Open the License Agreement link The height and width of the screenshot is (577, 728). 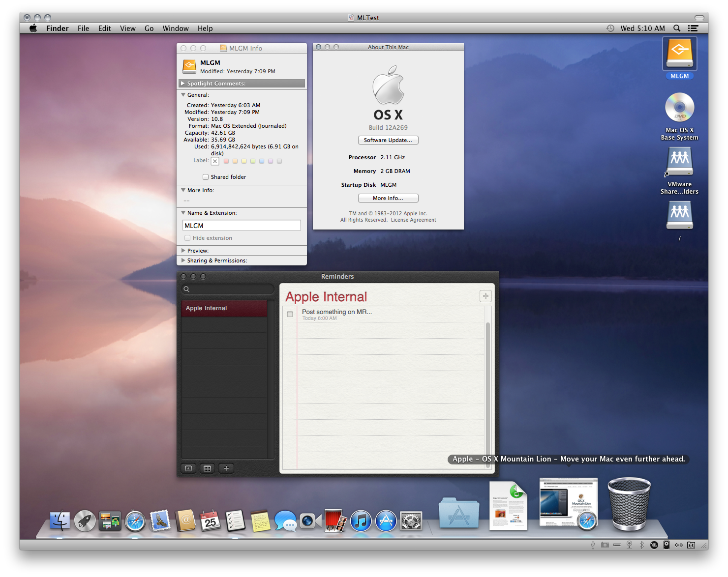tap(414, 220)
